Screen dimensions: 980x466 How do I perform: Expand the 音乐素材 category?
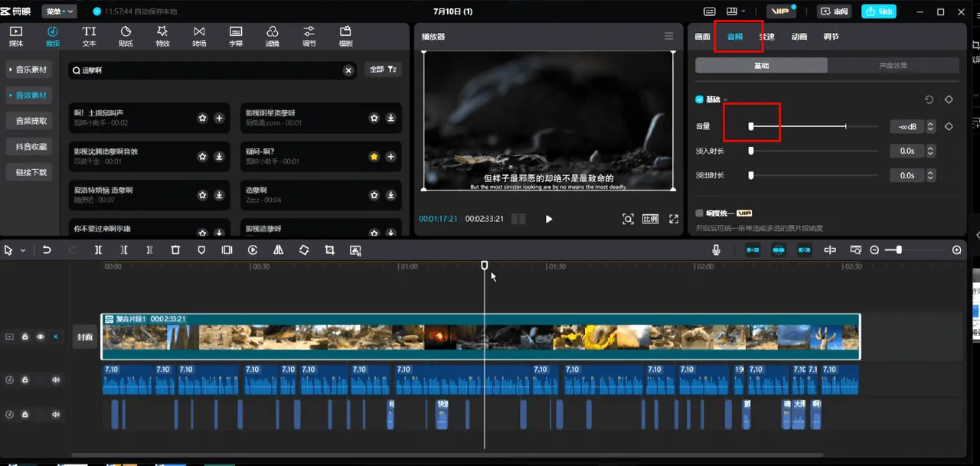[x=28, y=70]
